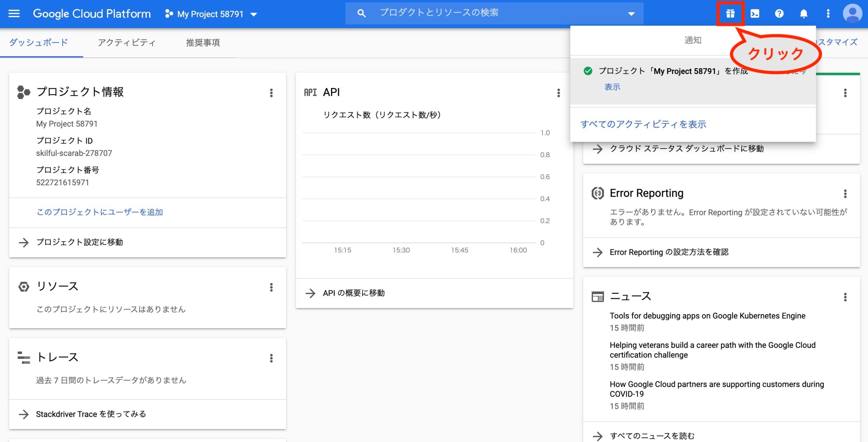The height and width of the screenshot is (442, 868).
Task: Click the トレース card icon
Action: tap(23, 358)
